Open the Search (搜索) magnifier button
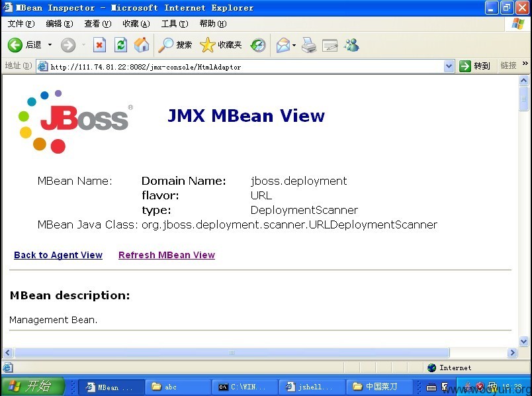Screen dimensions: 532x396 click(175, 45)
